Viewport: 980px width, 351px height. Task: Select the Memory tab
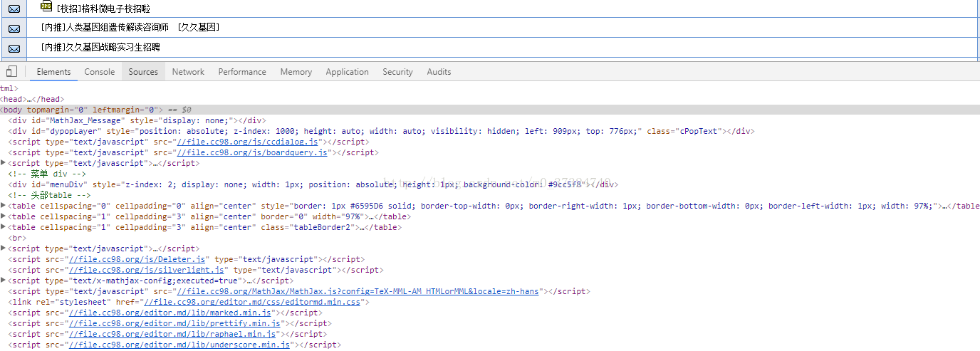pos(296,71)
